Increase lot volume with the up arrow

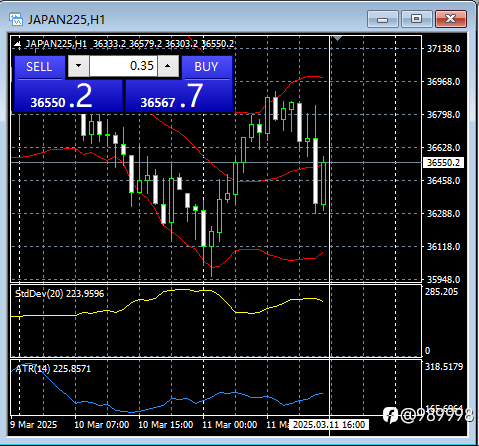pos(168,66)
